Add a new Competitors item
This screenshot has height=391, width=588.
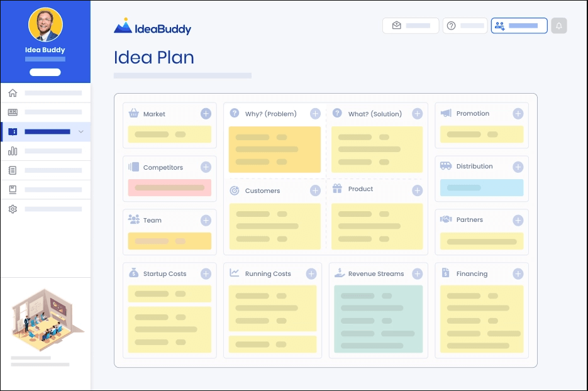[206, 167]
